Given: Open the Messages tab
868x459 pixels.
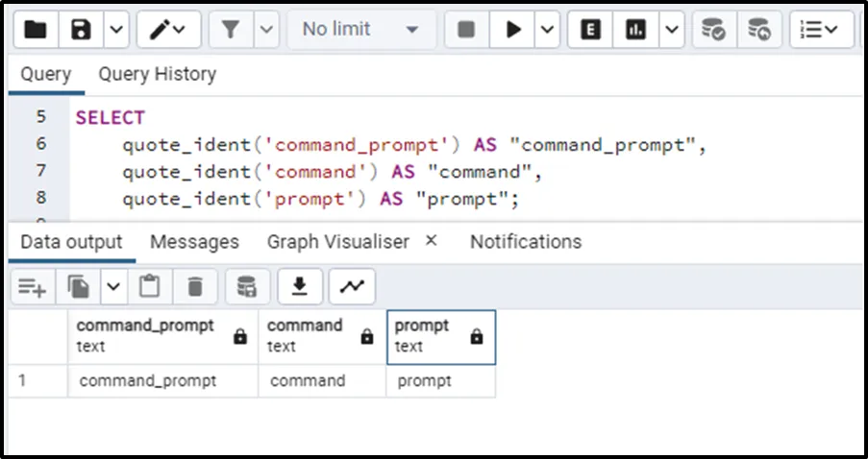Looking at the screenshot, I should 194,242.
